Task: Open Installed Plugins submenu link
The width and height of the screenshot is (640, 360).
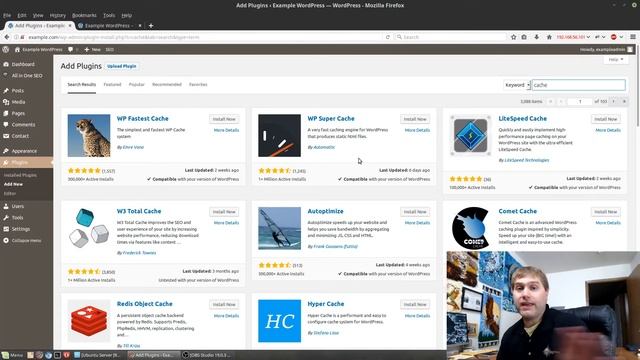Action: pos(20,175)
